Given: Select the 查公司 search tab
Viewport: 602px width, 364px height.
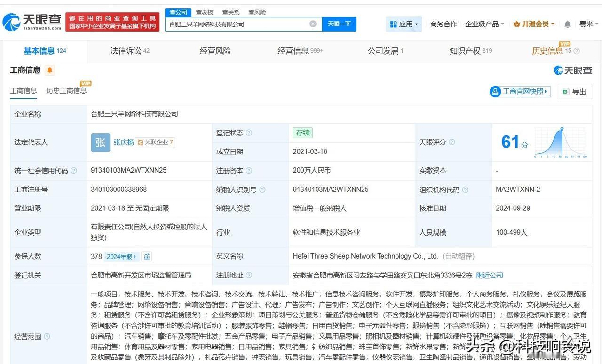Looking at the screenshot, I should 178,12.
